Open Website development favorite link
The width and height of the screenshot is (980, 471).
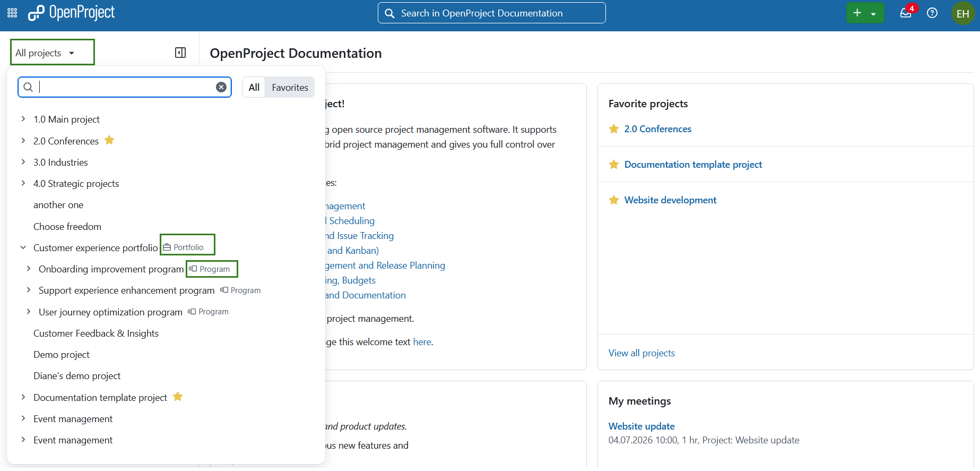tap(670, 200)
